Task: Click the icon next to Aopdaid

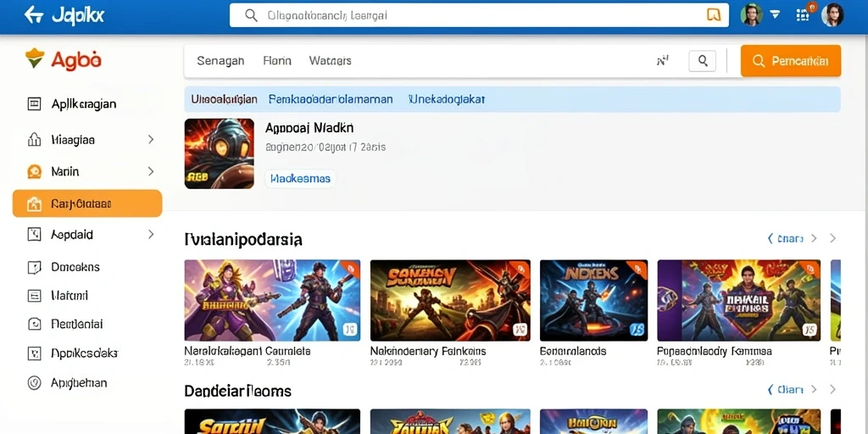Action: 34,235
